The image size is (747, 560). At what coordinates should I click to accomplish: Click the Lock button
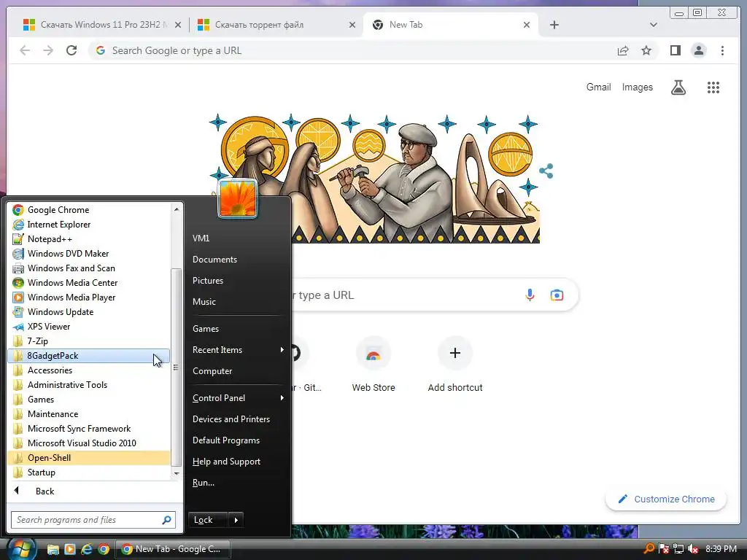pos(208,520)
